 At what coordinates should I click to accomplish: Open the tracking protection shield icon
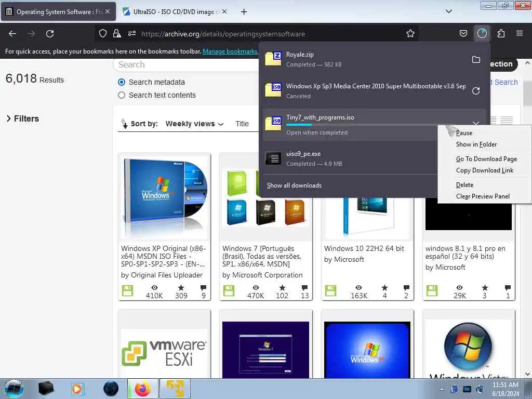(x=103, y=33)
